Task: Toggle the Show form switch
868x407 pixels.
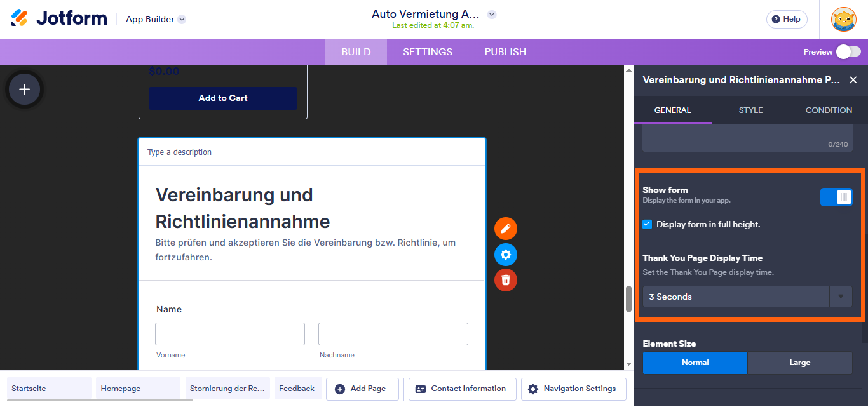Action: point(836,197)
